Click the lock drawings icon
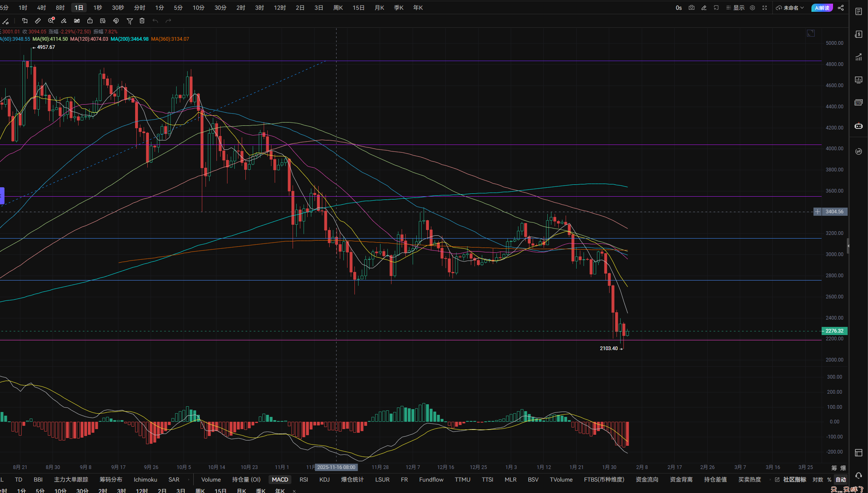868x493 pixels. click(x=90, y=21)
